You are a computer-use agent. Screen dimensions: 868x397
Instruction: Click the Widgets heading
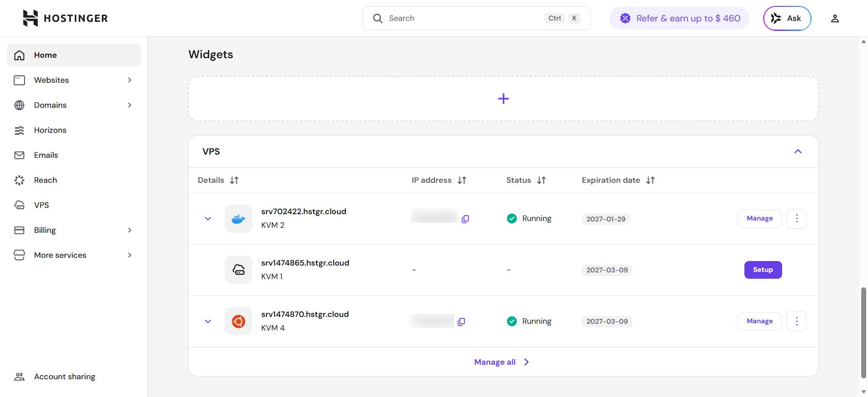click(211, 55)
